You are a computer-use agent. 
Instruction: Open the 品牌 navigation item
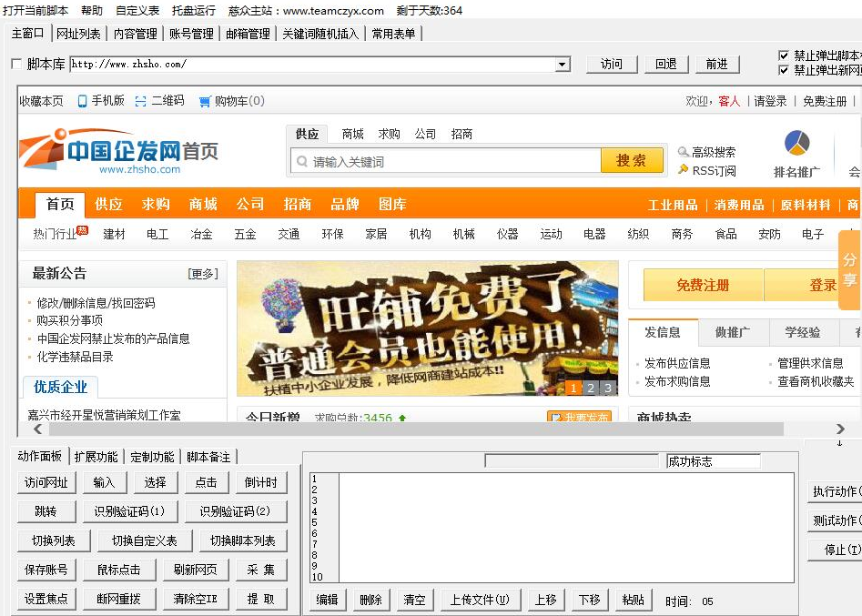[x=345, y=205]
